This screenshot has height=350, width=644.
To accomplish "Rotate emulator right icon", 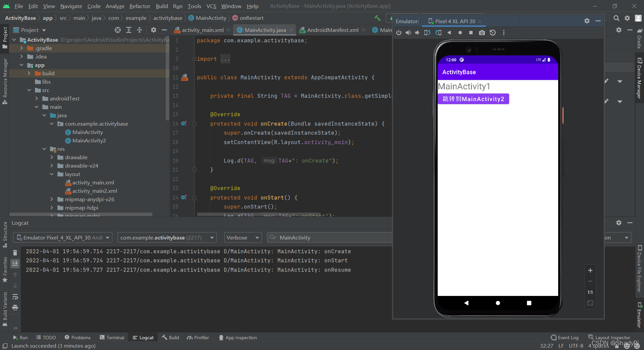I will tap(438, 33).
